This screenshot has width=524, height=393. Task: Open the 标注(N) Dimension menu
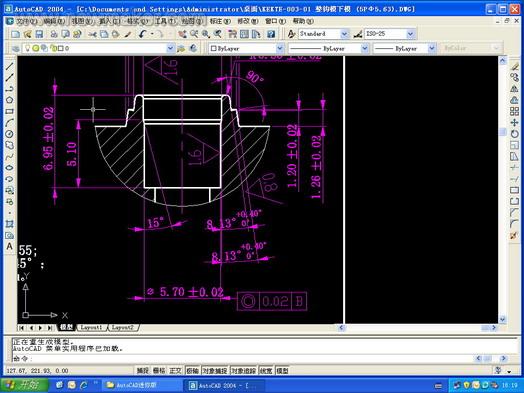tap(220, 21)
